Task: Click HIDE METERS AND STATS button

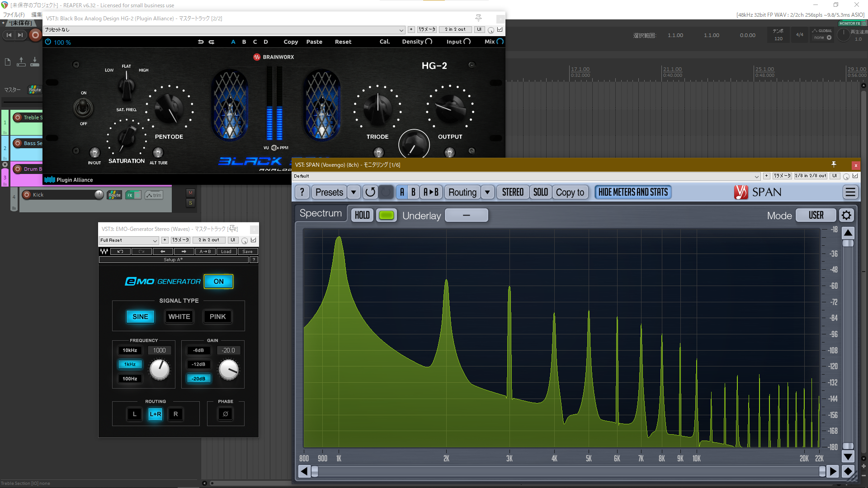Action: [x=632, y=192]
